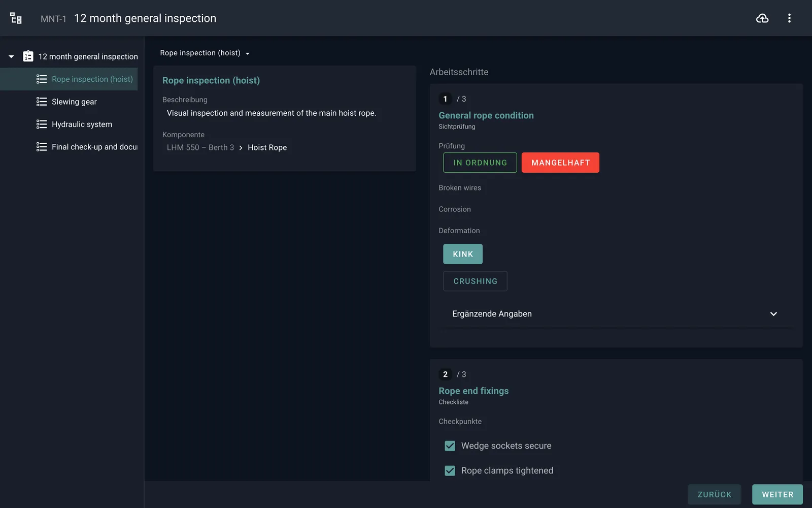Uncheck Wedge sockets secure checkbox
The image size is (812, 508).
tap(450, 446)
